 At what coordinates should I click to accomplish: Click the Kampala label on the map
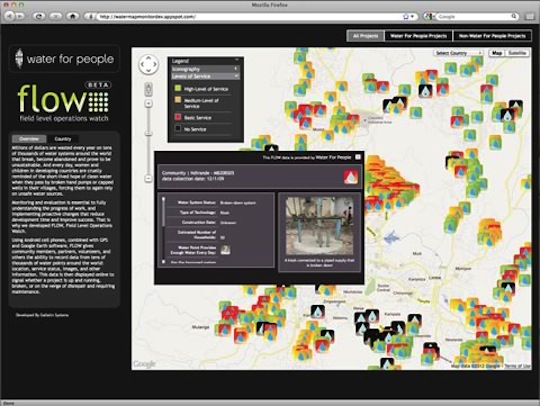(x=392, y=314)
